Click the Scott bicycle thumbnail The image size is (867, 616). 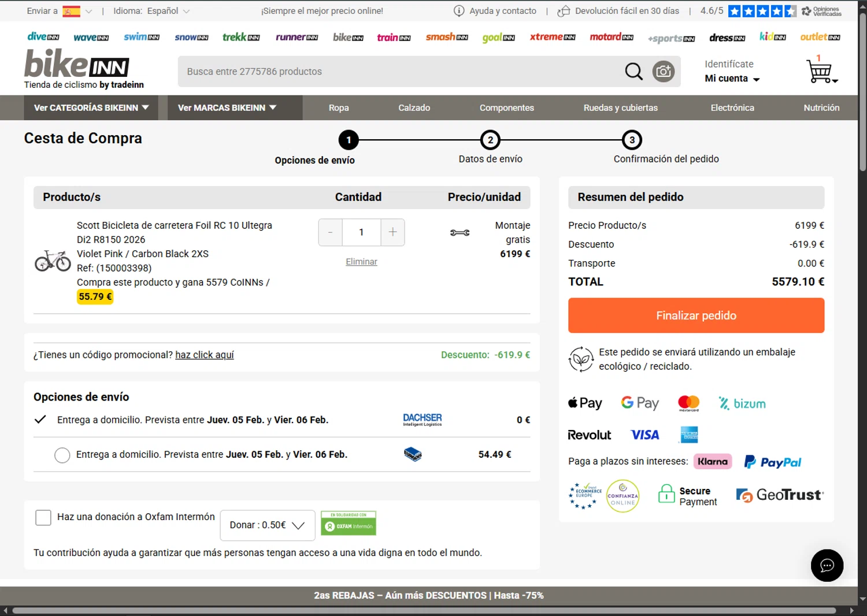coord(53,261)
